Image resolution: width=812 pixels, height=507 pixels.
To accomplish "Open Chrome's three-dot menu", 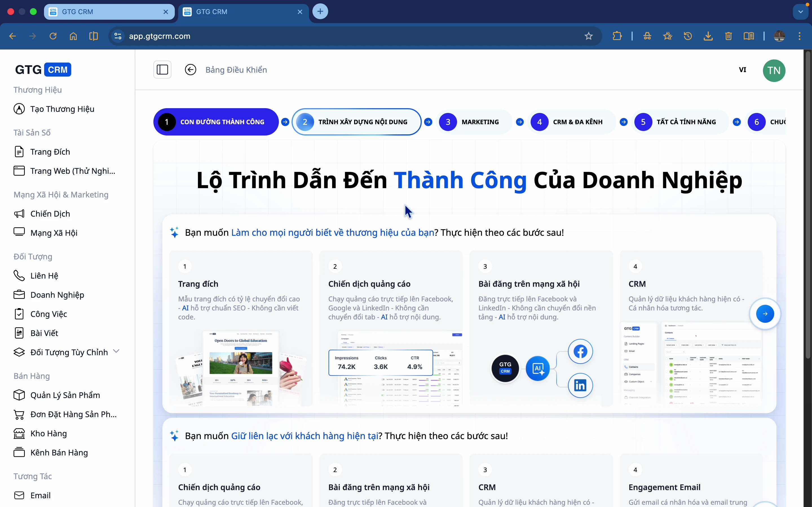I will click(x=800, y=36).
